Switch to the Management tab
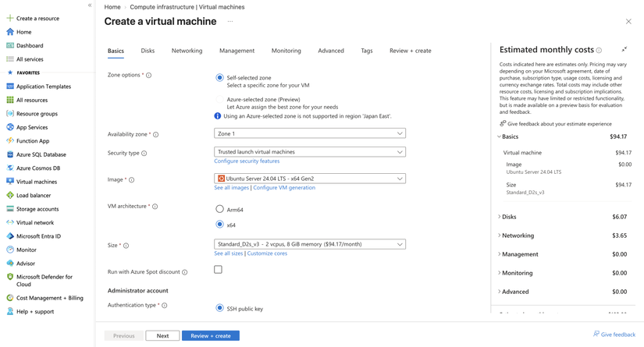644x347 pixels. [x=237, y=51]
